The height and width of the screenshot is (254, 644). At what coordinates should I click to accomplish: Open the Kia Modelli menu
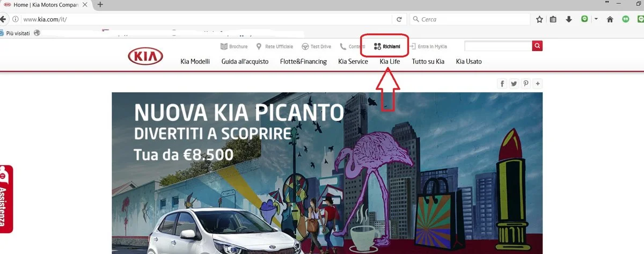tap(195, 61)
